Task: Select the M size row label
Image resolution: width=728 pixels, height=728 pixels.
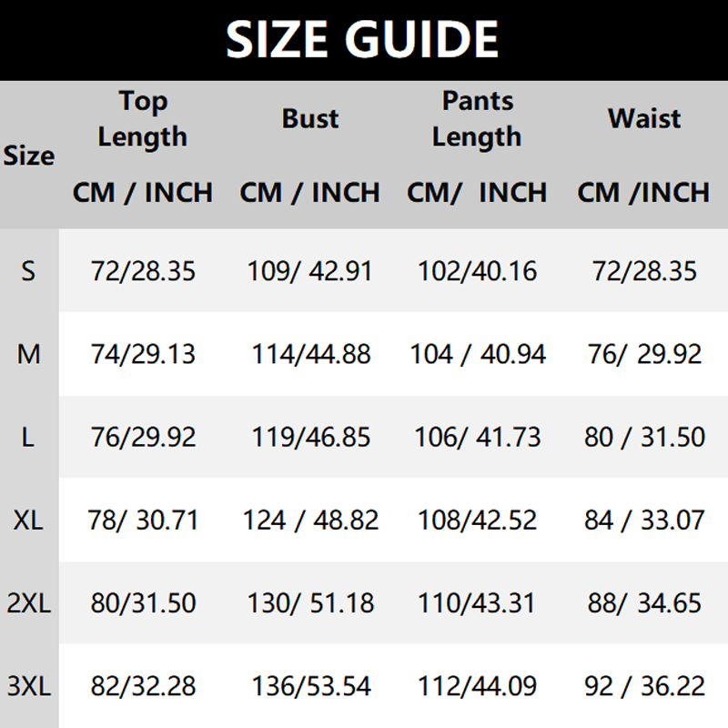Action: pos(29,354)
